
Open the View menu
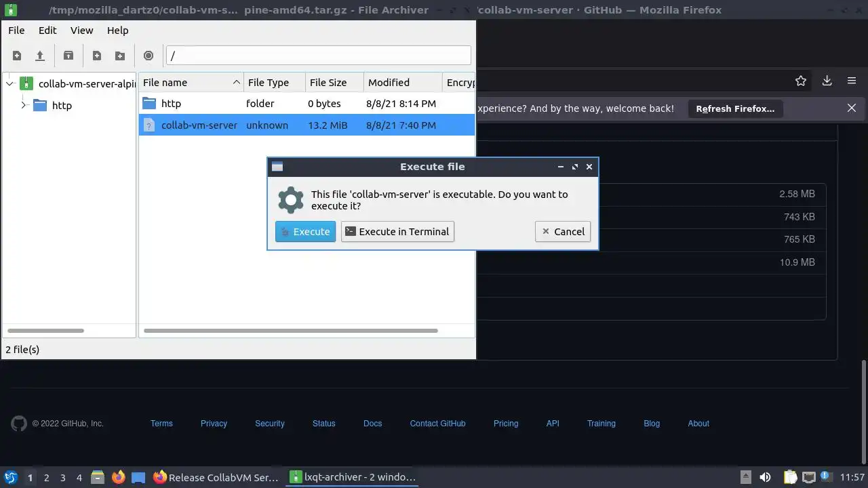81,30
